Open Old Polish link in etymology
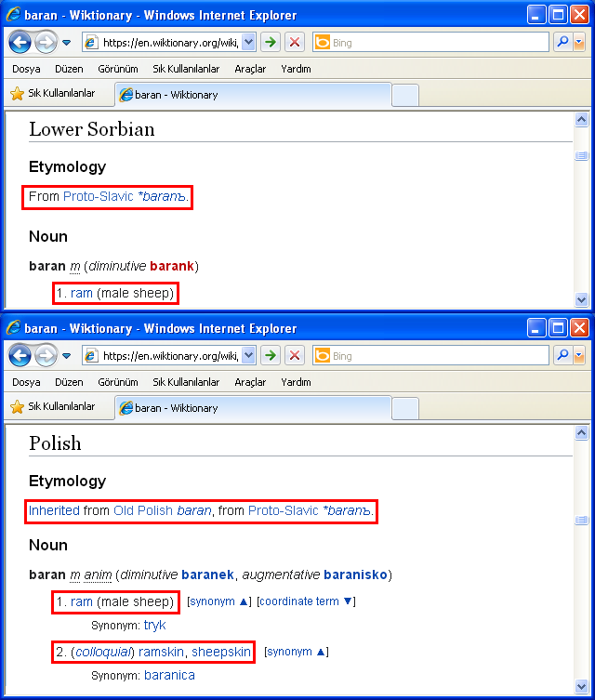Image resolution: width=595 pixels, height=700 pixels. [143, 510]
